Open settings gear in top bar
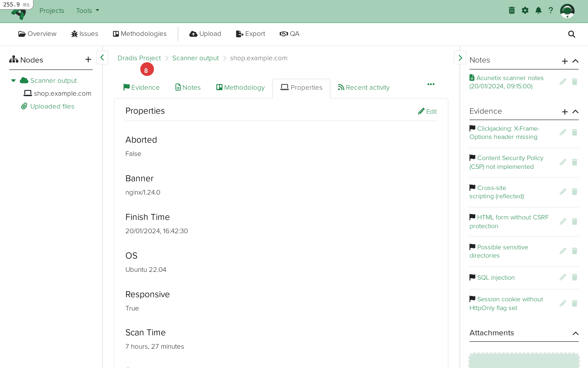The image size is (588, 368). (x=525, y=11)
